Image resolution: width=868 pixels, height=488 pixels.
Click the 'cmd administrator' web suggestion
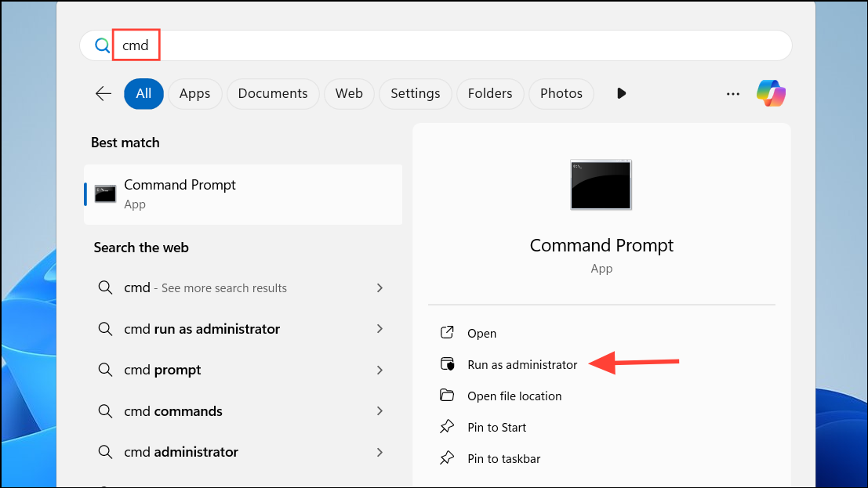(243, 452)
